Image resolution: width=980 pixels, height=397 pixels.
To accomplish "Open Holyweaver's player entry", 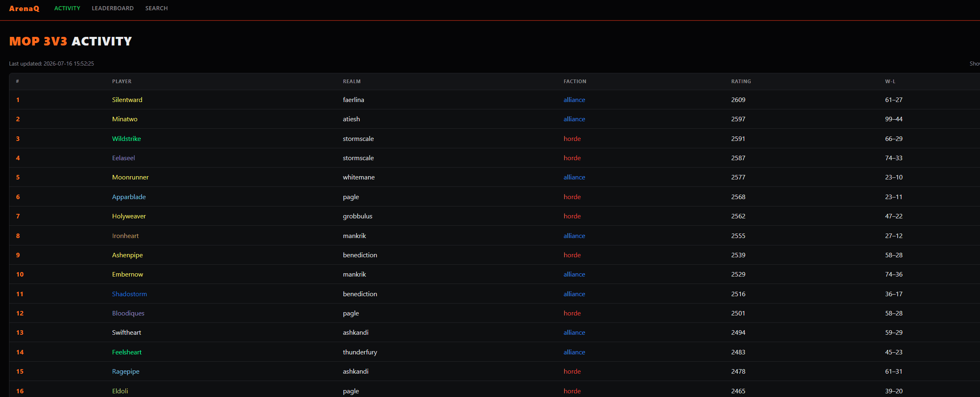I will [129, 216].
